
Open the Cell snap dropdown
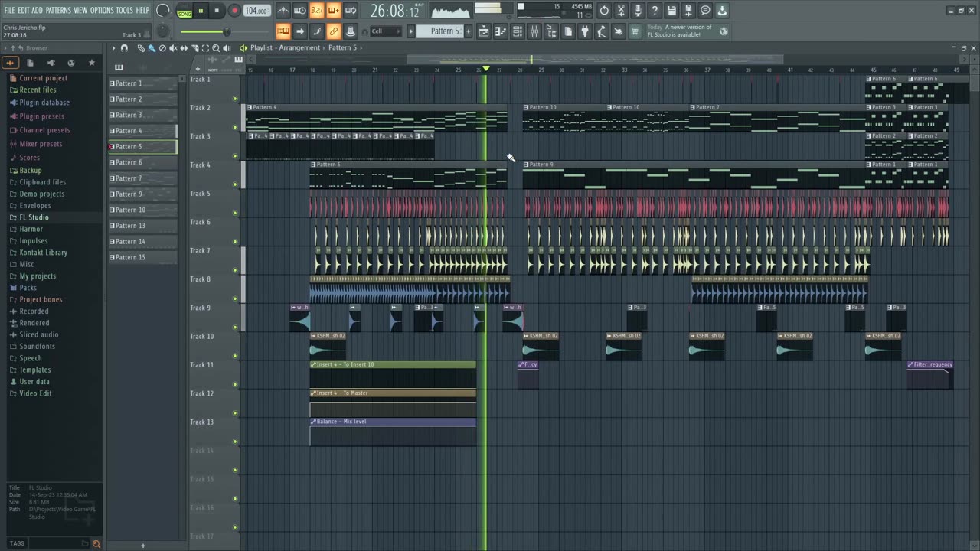pos(385,31)
